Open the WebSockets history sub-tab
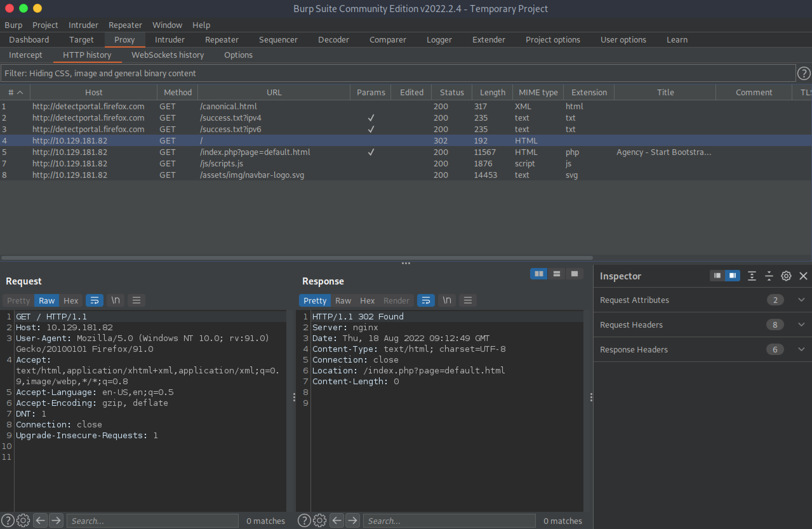Image resolution: width=812 pixels, height=529 pixels. (x=168, y=55)
